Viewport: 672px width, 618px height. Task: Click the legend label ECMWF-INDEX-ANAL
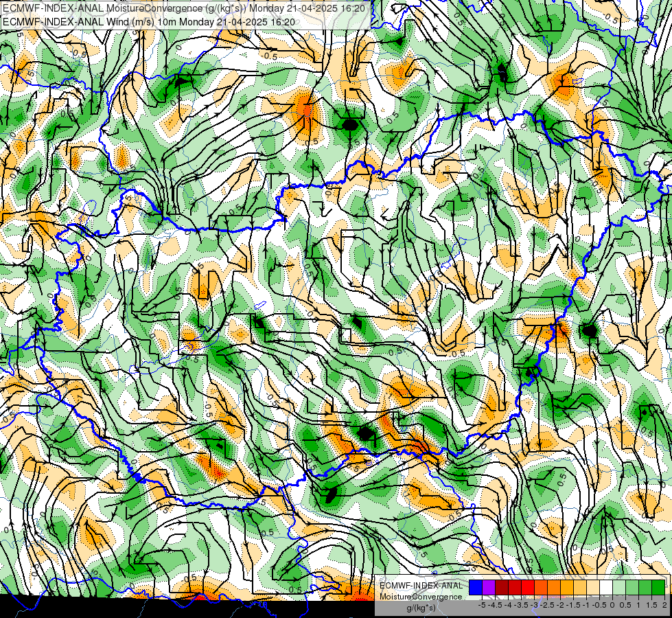point(421,586)
